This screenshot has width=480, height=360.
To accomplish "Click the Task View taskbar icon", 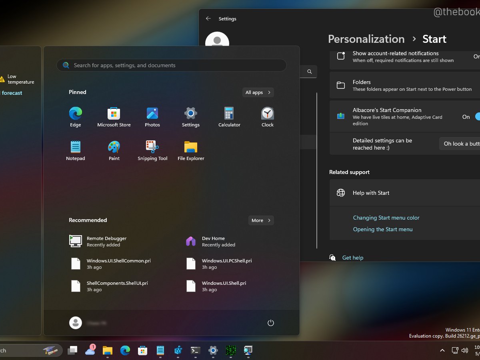I will [x=72, y=350].
